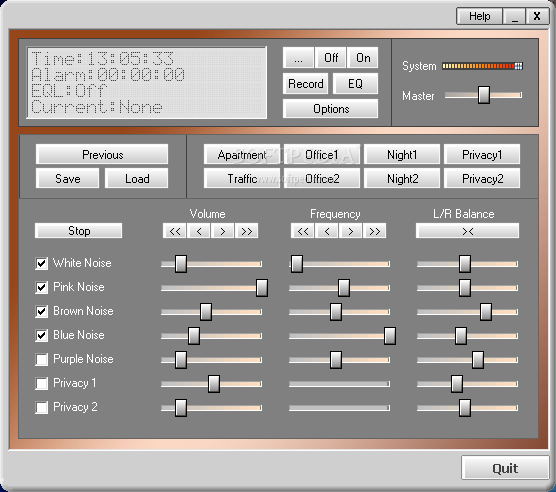Screen dimensions: 556x492
Task: Open the Options dialog
Action: point(331,109)
